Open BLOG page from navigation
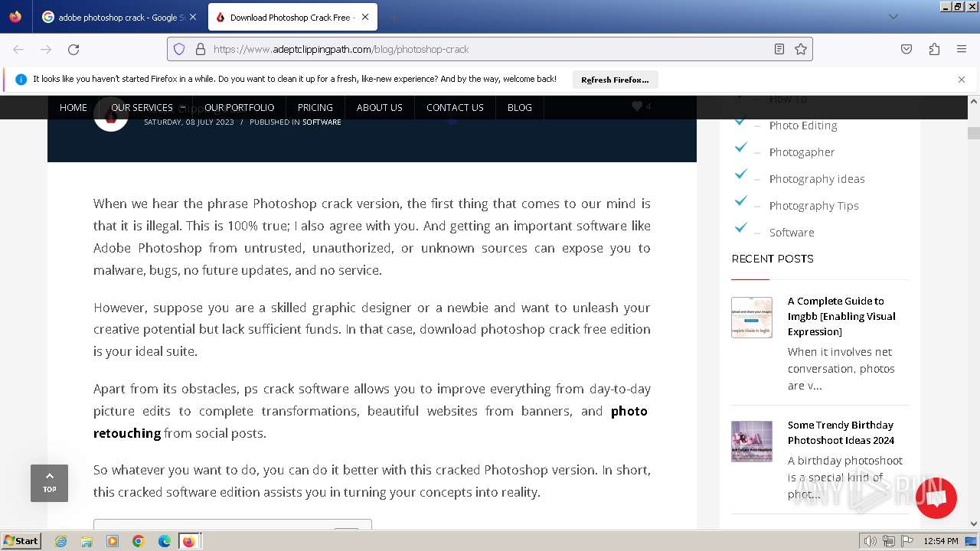 point(520,107)
